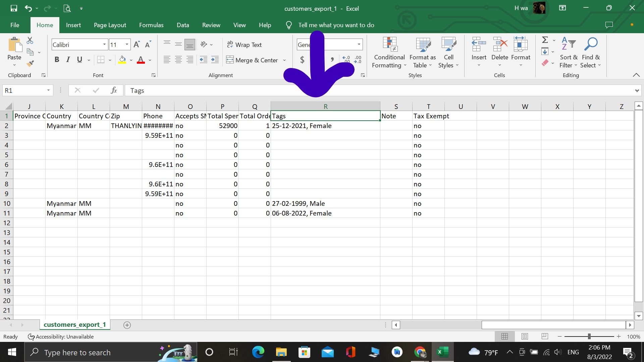This screenshot has width=644, height=362.
Task: Click the Cut scissors icon
Action: click(30, 41)
